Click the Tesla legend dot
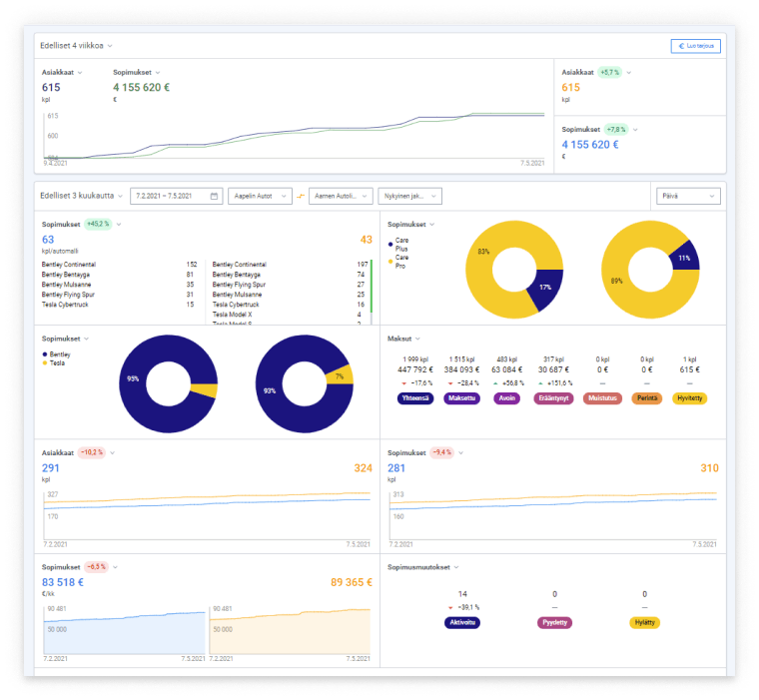This screenshot has height=700, width=759. pos(45,363)
